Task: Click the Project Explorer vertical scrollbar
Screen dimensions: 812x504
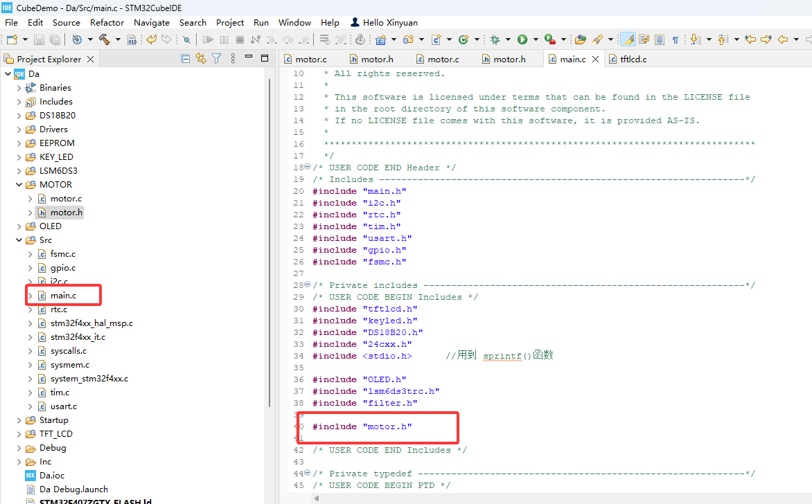Action: point(270,243)
